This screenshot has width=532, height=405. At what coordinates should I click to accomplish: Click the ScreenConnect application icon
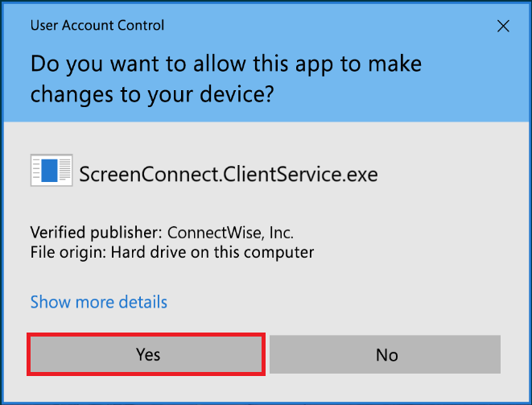coord(52,170)
